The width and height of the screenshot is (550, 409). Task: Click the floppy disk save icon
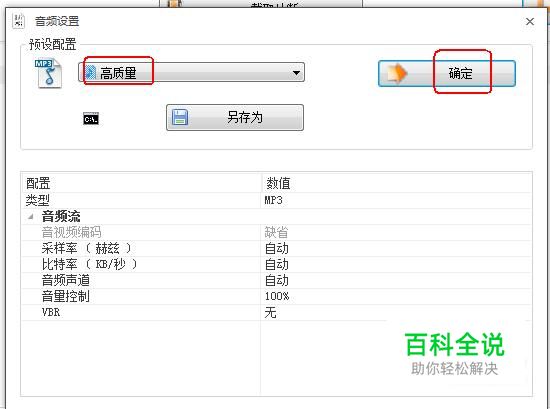(x=180, y=118)
